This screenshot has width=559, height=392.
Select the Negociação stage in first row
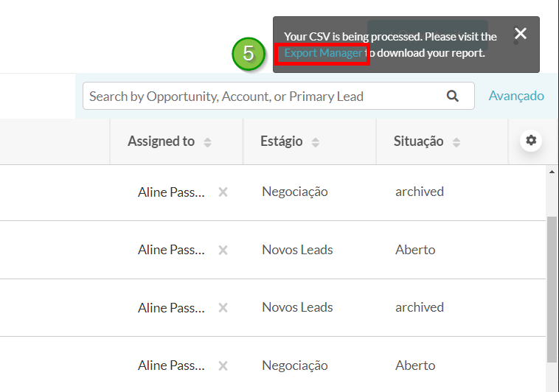(295, 192)
